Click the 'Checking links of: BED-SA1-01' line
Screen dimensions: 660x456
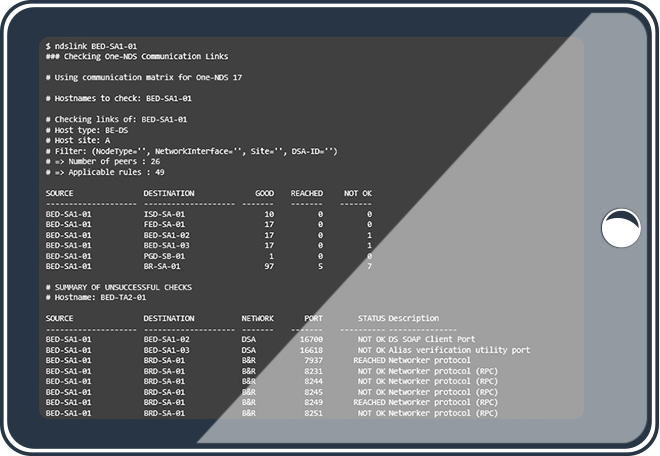click(116, 120)
